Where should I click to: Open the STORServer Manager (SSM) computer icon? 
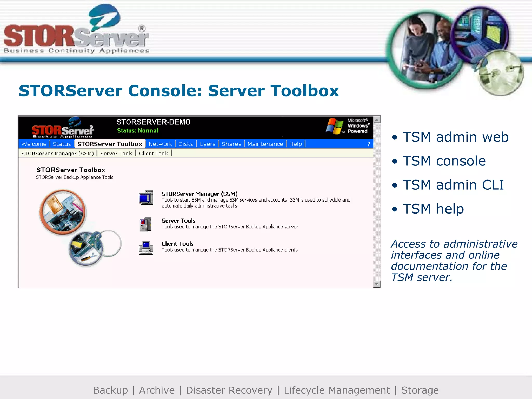point(146,198)
